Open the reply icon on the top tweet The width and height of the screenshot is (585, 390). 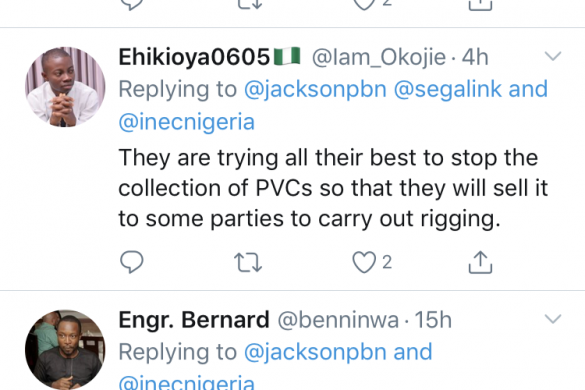tap(132, 4)
